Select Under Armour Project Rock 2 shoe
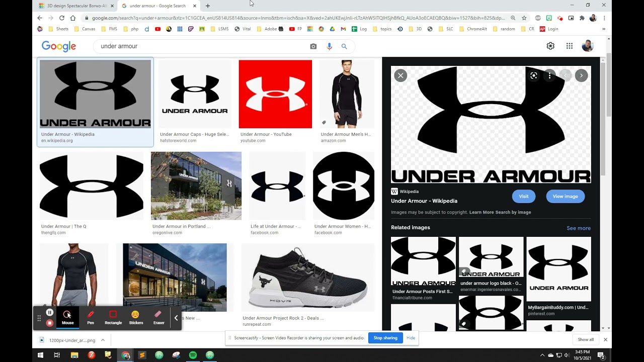The image size is (644, 362). [308, 278]
